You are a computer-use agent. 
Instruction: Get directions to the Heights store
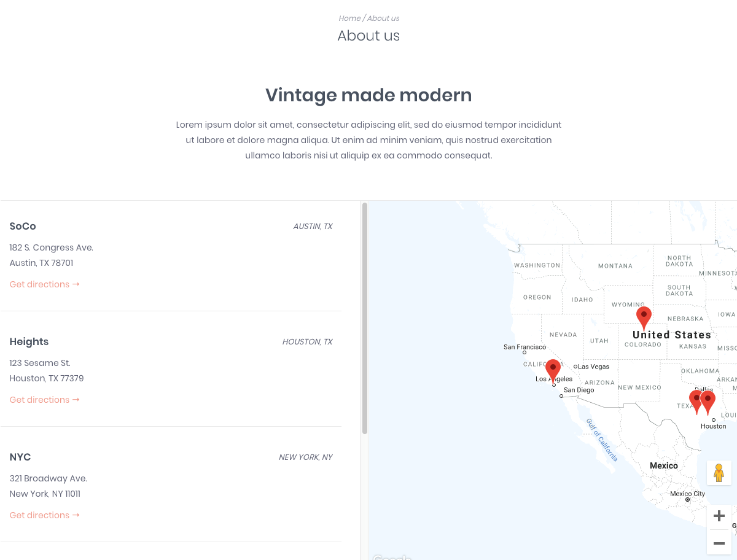[x=44, y=400]
